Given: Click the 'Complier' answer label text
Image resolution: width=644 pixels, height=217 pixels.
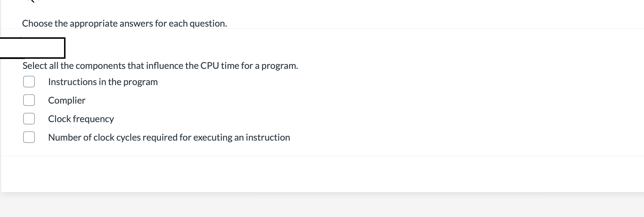Looking at the screenshot, I should [67, 100].
